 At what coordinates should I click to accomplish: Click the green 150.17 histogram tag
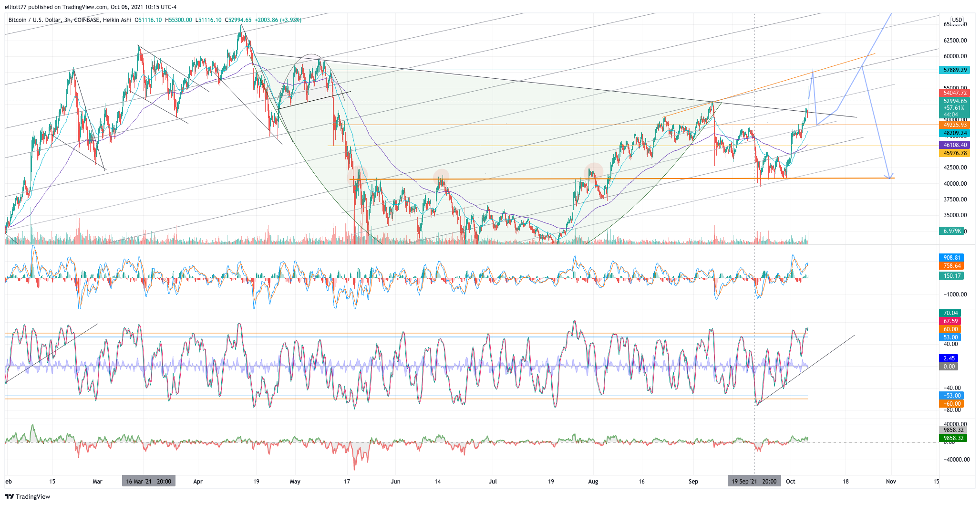pyautogui.click(x=952, y=276)
